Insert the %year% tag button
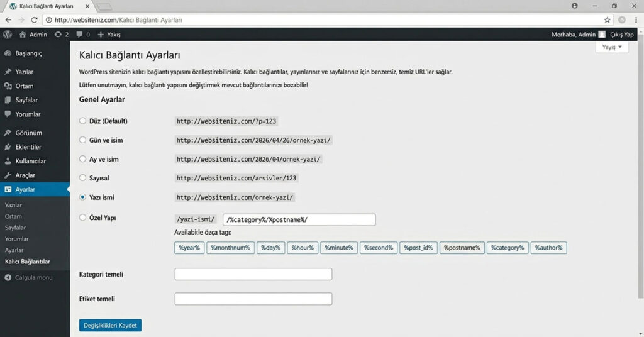Image resolution: width=644 pixels, height=337 pixels. pos(189,248)
